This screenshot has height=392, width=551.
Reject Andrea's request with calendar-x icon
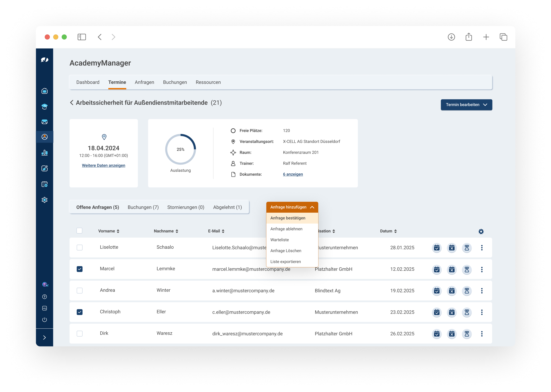click(x=451, y=291)
